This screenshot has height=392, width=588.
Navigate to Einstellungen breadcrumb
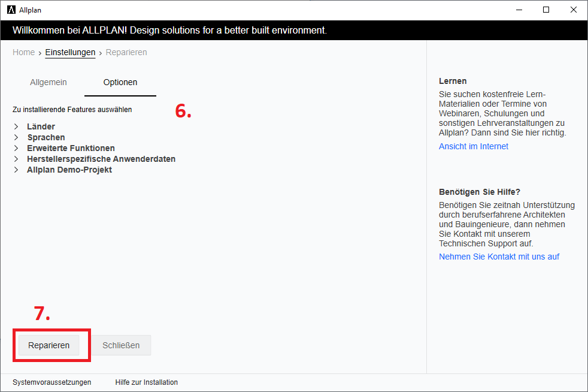pyautogui.click(x=70, y=52)
